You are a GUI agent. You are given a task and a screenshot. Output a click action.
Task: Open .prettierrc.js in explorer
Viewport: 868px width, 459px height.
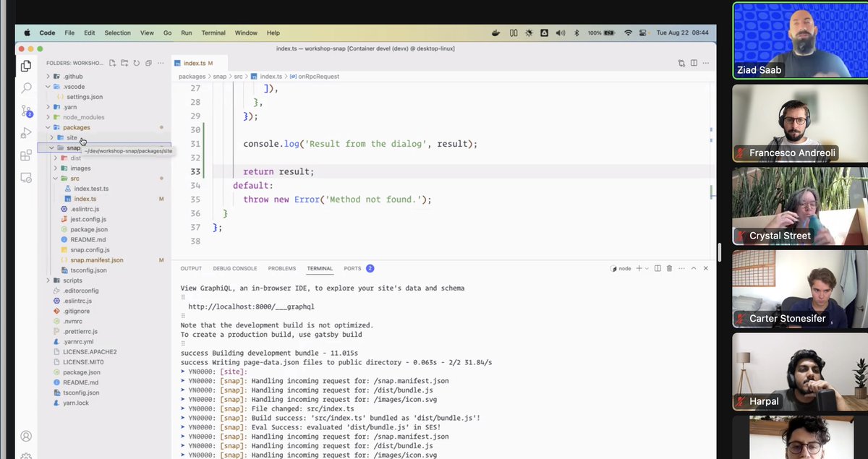point(82,331)
